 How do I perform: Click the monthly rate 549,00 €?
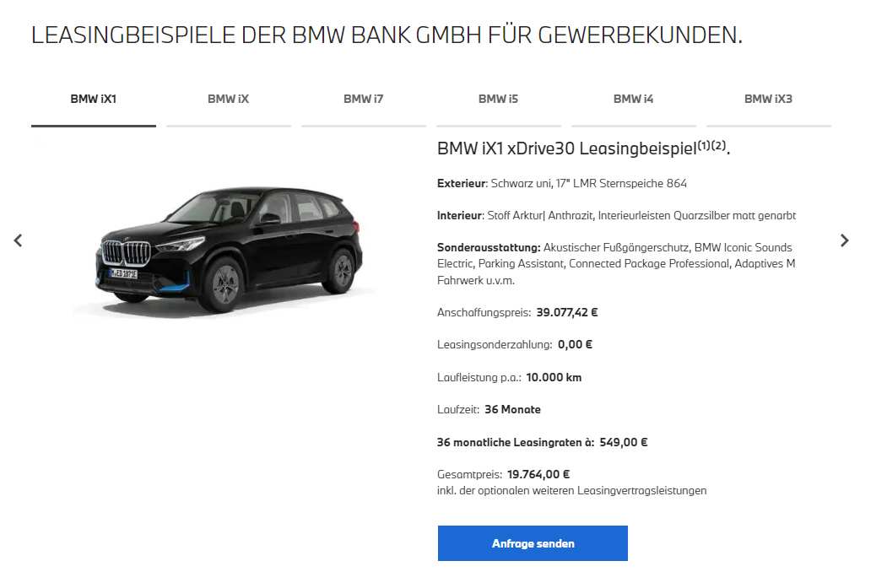coord(624,442)
